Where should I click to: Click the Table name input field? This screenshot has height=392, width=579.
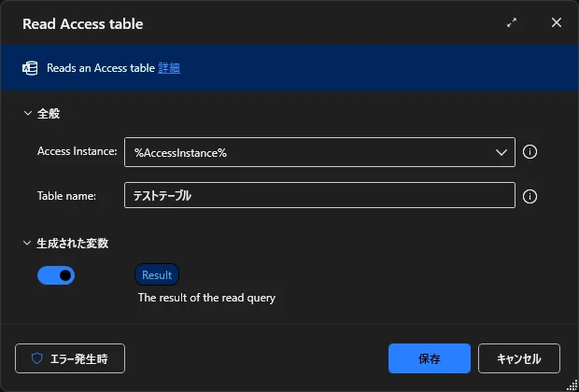[319, 195]
